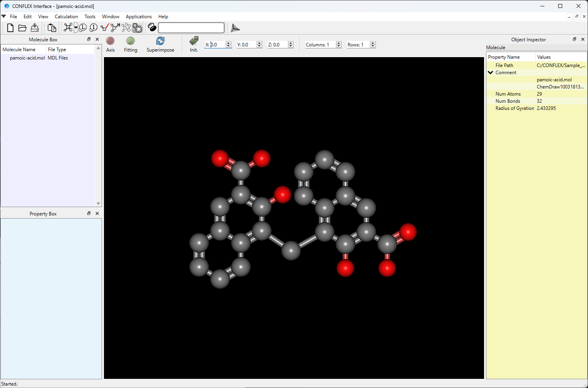Click the red oxygen atom at top left
This screenshot has height=388, width=588.
pyautogui.click(x=220, y=158)
